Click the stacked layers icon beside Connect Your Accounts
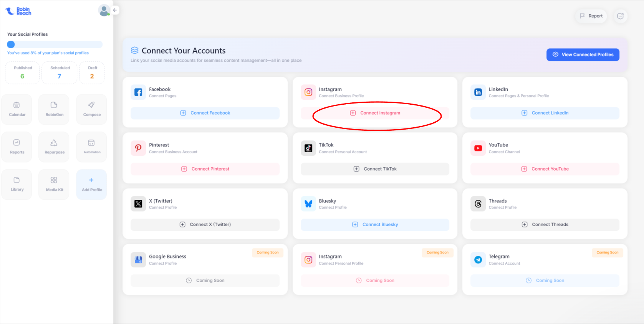This screenshot has width=644, height=324. 134,50
